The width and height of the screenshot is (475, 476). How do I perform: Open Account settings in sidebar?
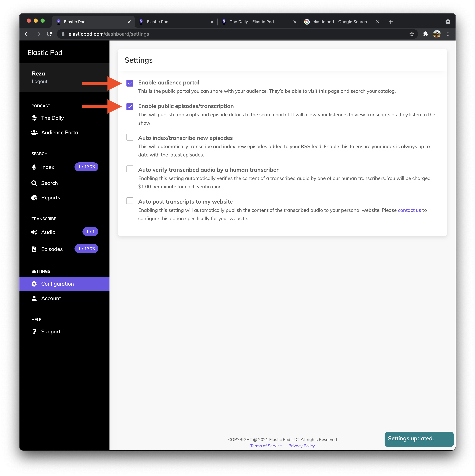51,298
